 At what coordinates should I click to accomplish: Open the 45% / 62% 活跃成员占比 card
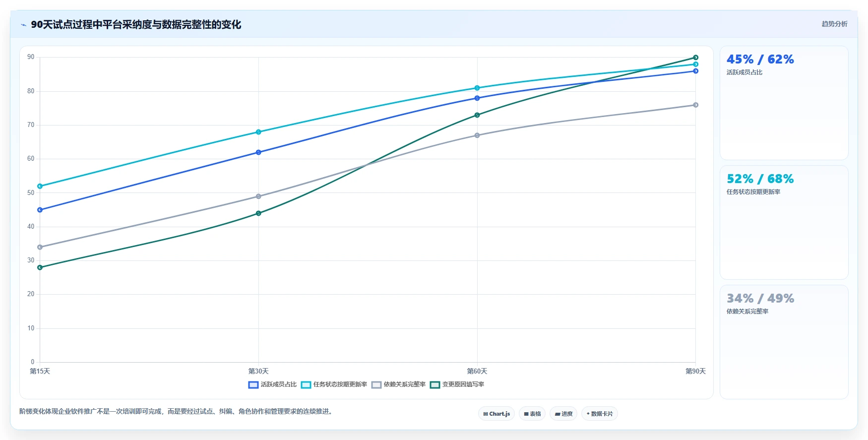click(784, 103)
